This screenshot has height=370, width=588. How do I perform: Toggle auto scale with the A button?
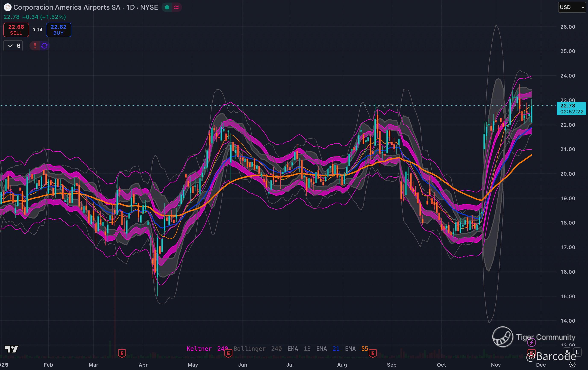coord(567,352)
